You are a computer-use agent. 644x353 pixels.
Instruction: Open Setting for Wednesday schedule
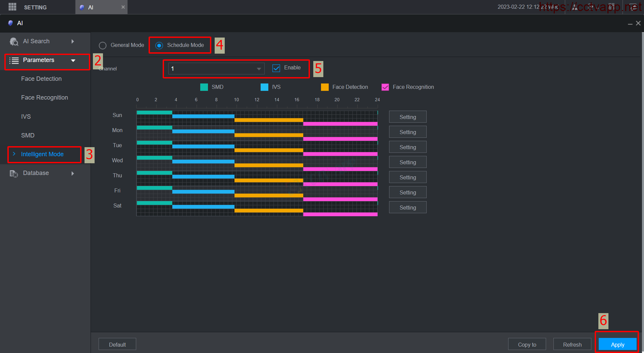pyautogui.click(x=408, y=162)
